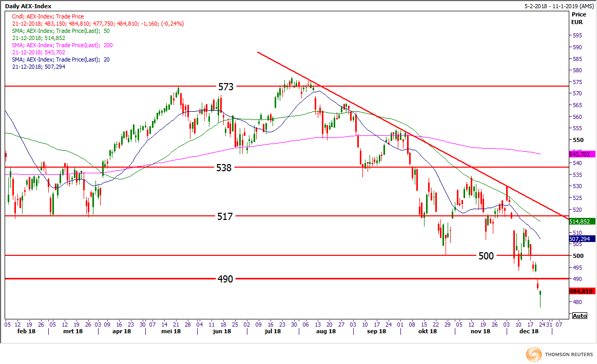The height and width of the screenshot is (364, 597).
Task: Click the 538 level label
Action: [x=224, y=168]
